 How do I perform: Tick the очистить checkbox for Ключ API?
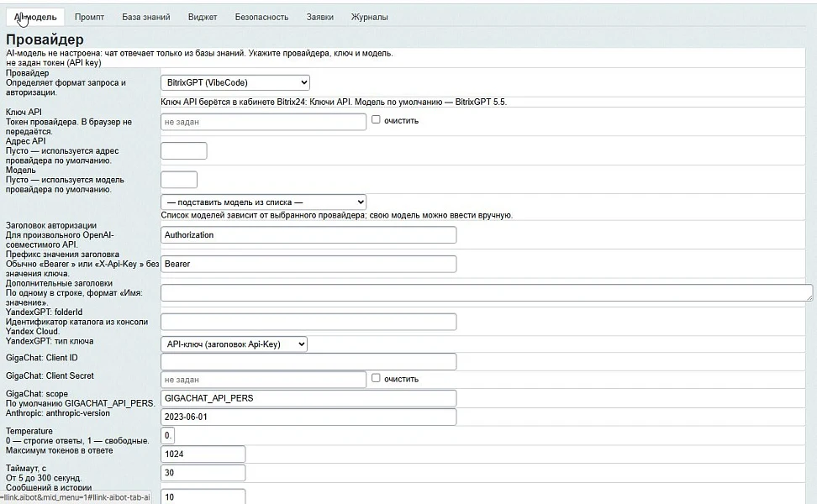coord(376,120)
